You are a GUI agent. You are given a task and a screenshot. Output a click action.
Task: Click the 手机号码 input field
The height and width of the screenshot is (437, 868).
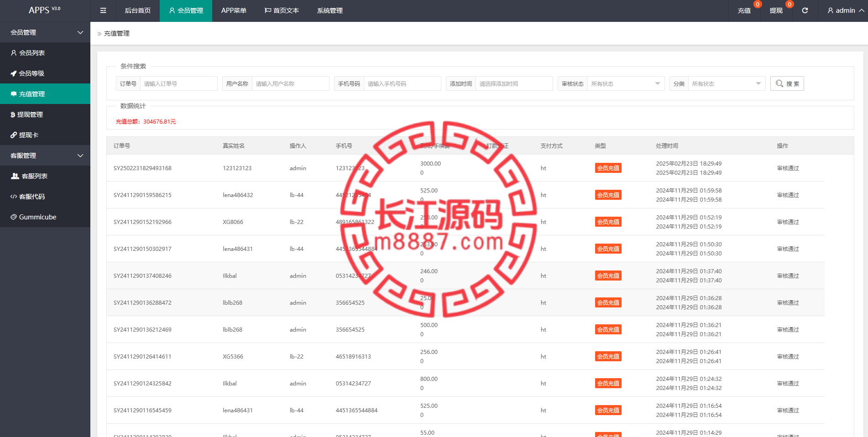point(402,83)
